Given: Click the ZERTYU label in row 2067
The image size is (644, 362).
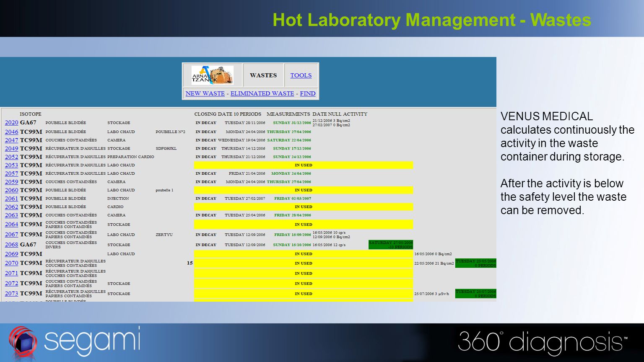Looking at the screenshot, I should (x=164, y=235).
